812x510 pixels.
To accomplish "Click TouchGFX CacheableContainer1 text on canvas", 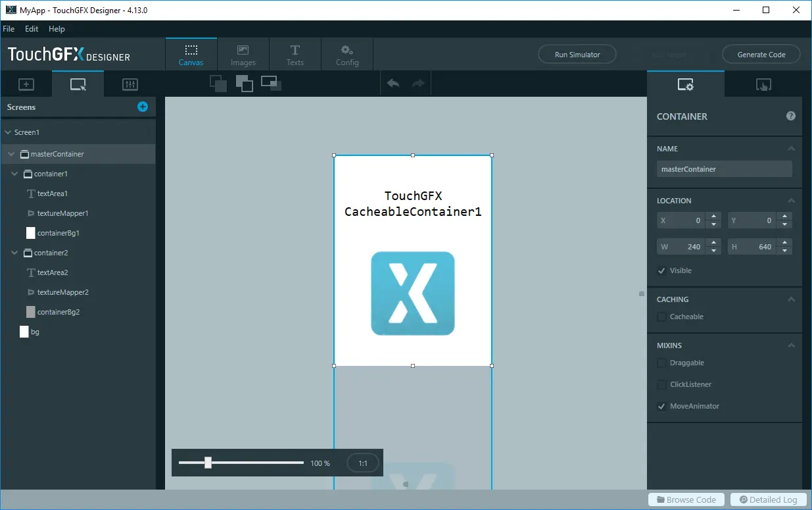I will coord(413,204).
